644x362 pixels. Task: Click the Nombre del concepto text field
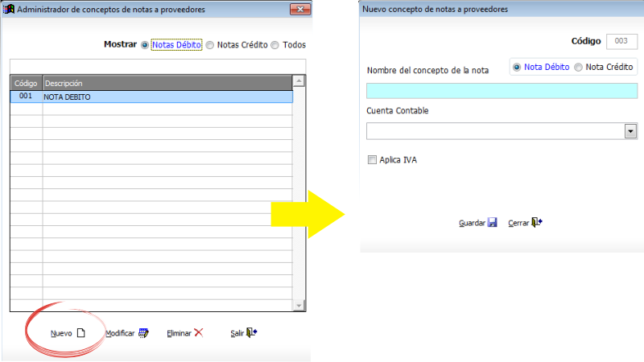click(x=502, y=91)
